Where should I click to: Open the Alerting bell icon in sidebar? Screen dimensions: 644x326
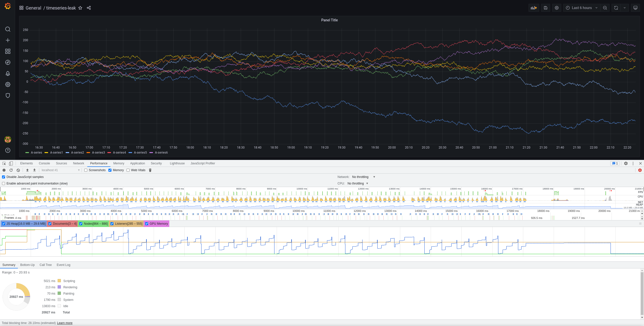coord(8,73)
